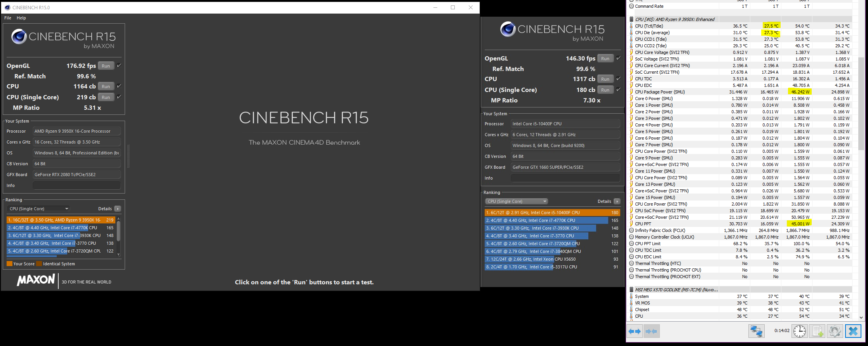Close sensors with blue X icon

(853, 331)
